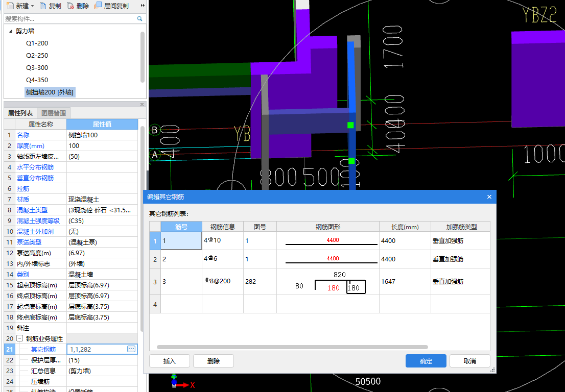565x392 pixels.
Task: Collapse the 剪力墙 tree node
Action: [x=11, y=31]
